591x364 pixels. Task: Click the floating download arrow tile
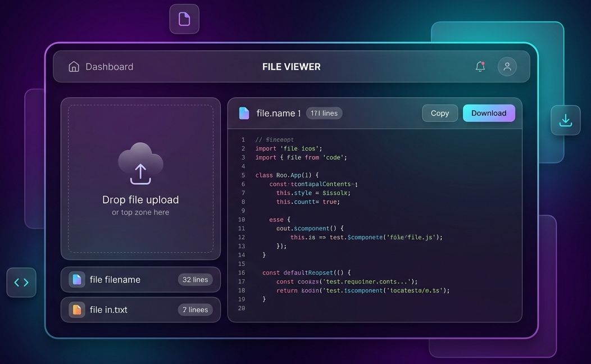(565, 120)
